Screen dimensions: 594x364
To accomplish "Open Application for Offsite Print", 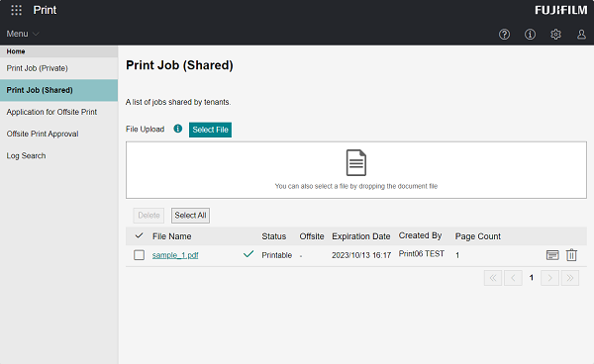I will tap(58, 112).
